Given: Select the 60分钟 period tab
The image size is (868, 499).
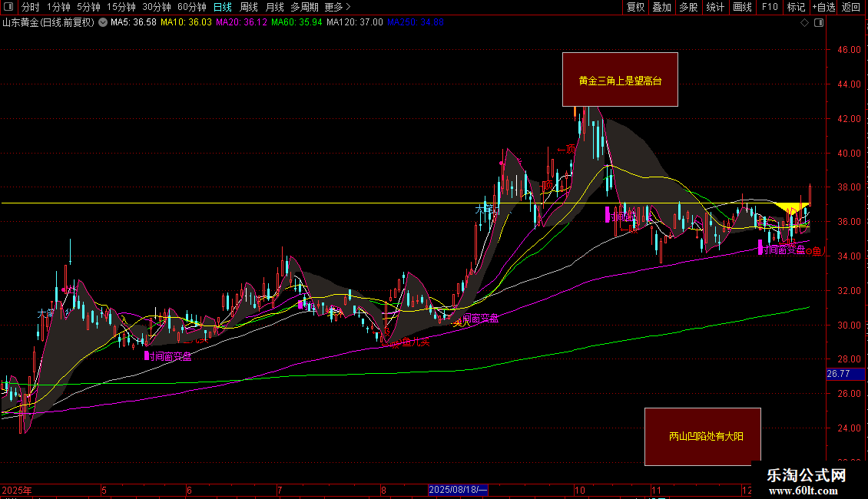Looking at the screenshot, I should [x=192, y=7].
